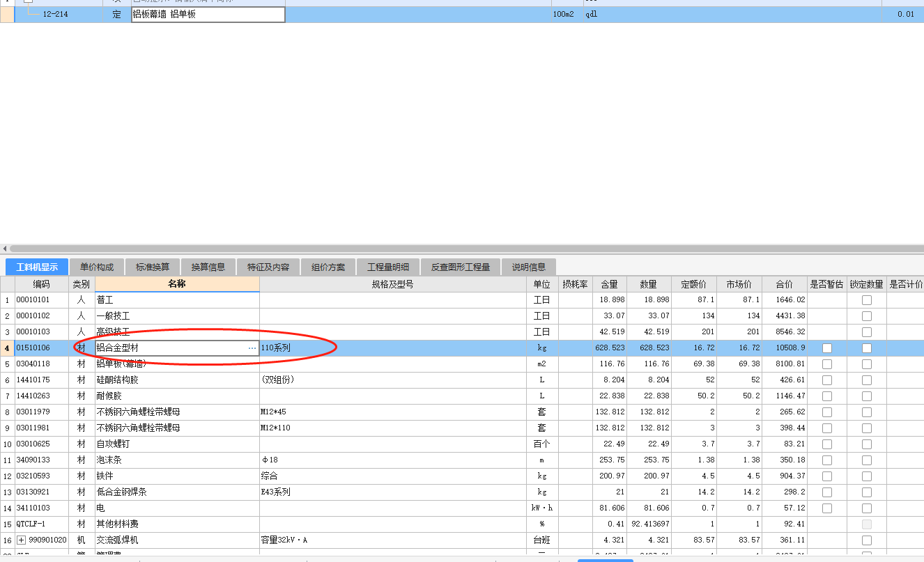Click the 铝单板(幕墙) name cell

[177, 364]
